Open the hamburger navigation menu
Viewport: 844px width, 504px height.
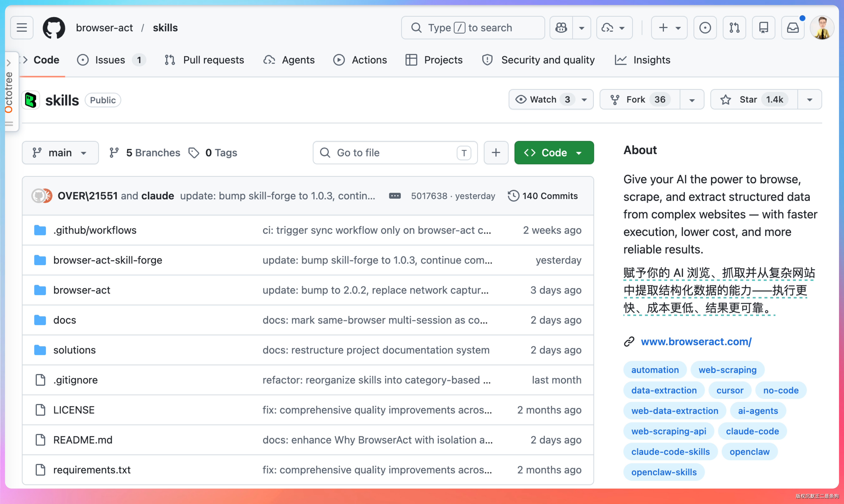pos(22,28)
